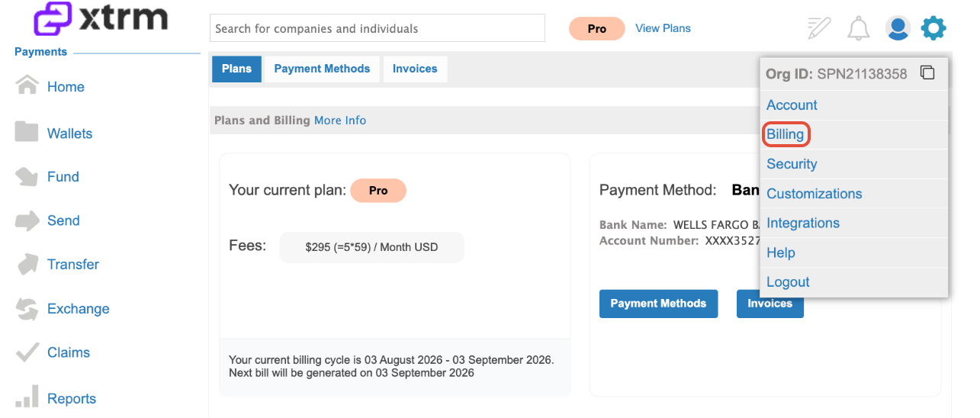Switch to the Payment Methods tab
Viewport: 980px width, 418px height.
point(322,69)
